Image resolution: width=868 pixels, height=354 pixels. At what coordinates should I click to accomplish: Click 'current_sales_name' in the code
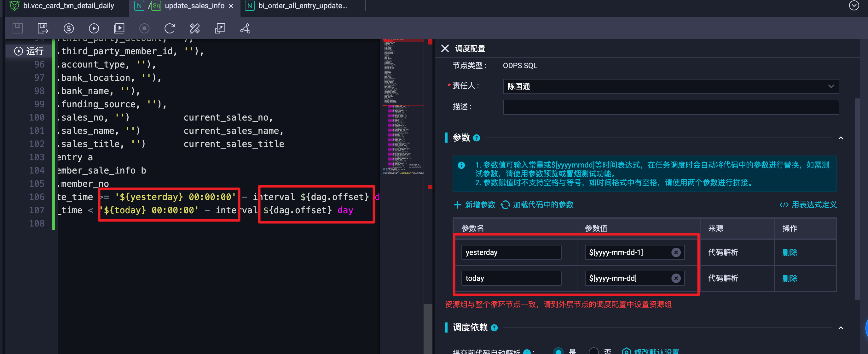(231, 131)
